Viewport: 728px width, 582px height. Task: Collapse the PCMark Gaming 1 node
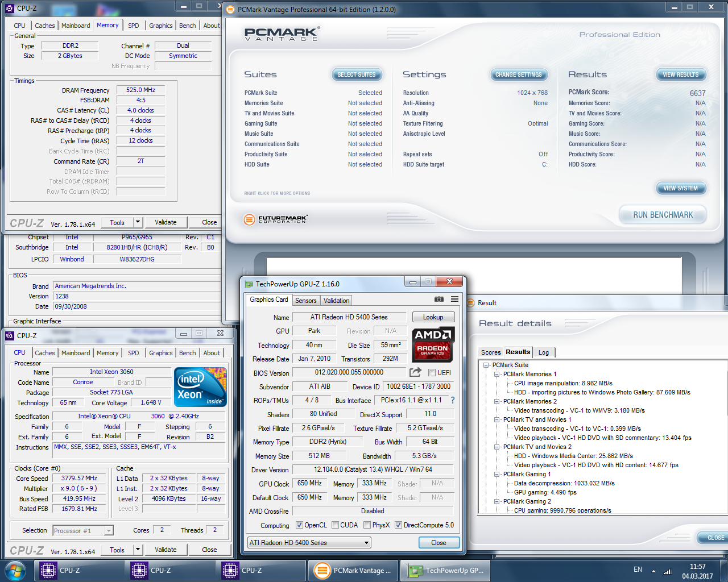click(x=497, y=474)
